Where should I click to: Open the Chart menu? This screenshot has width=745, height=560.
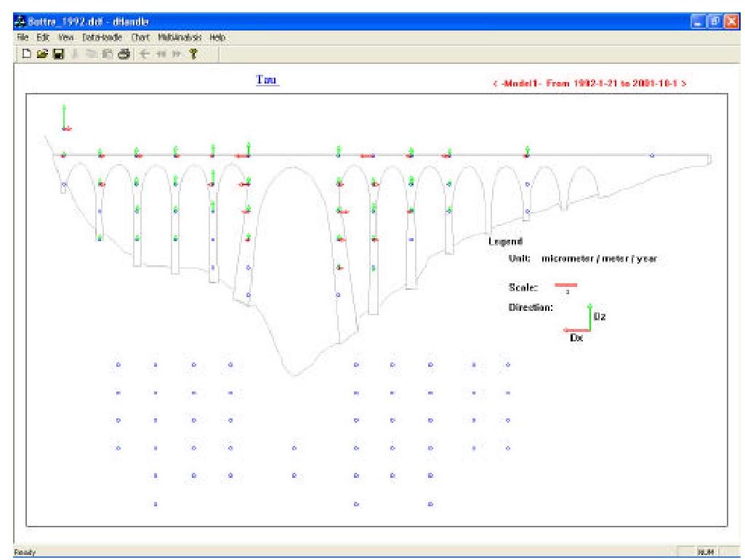pyautogui.click(x=140, y=37)
